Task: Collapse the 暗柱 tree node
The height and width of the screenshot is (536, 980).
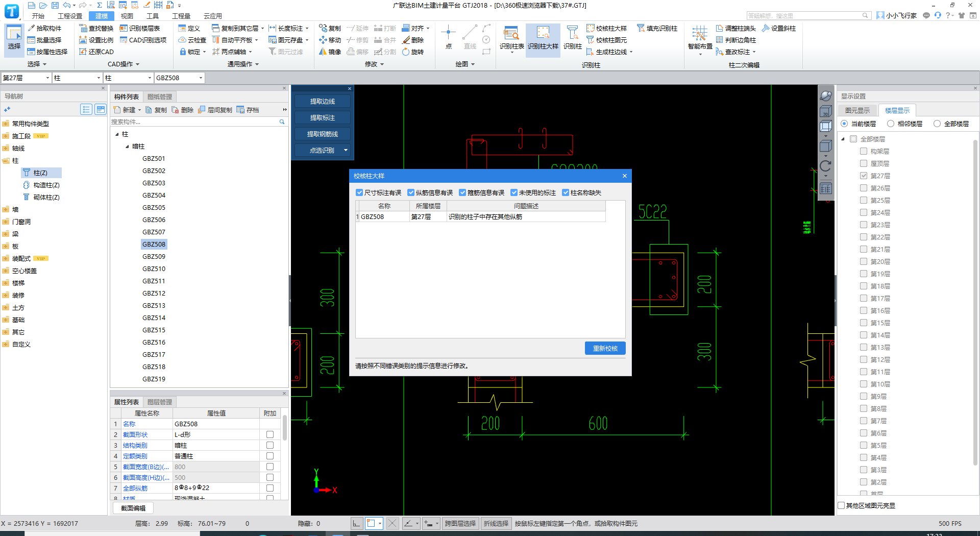Action: (127, 147)
